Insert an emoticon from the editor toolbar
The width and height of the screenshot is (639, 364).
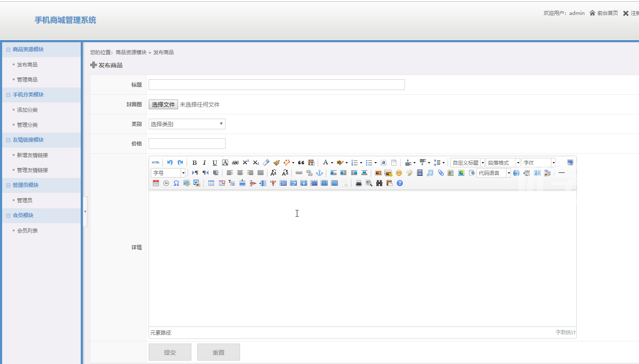(399, 173)
